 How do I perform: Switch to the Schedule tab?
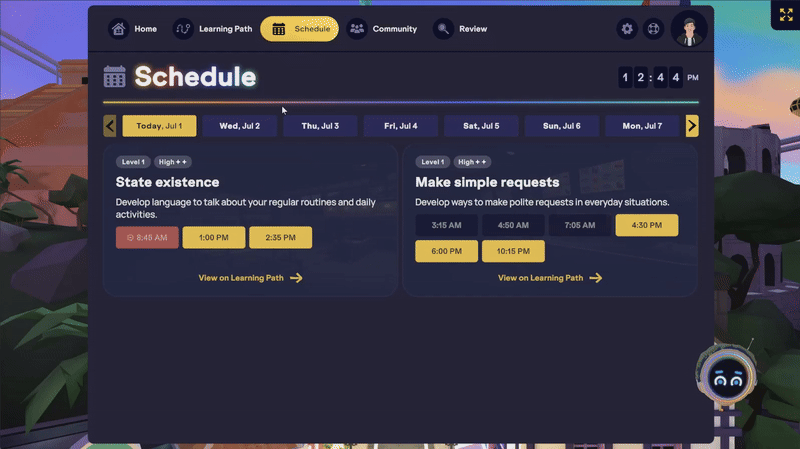(x=300, y=29)
